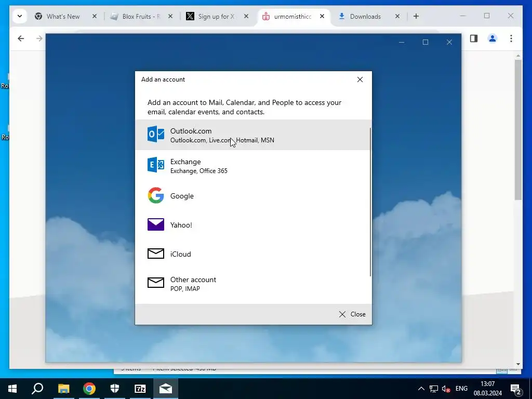Open the Chrome side panel
Viewport: 532px width, 399px height.
[x=474, y=38]
